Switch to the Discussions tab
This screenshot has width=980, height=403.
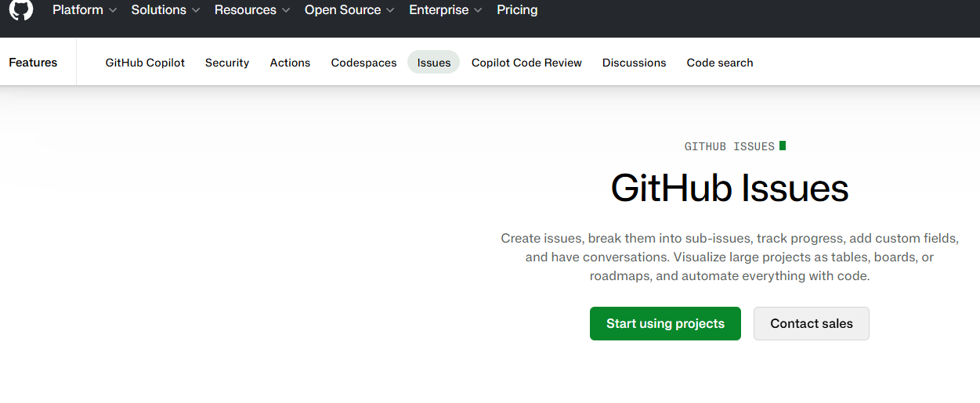click(634, 63)
